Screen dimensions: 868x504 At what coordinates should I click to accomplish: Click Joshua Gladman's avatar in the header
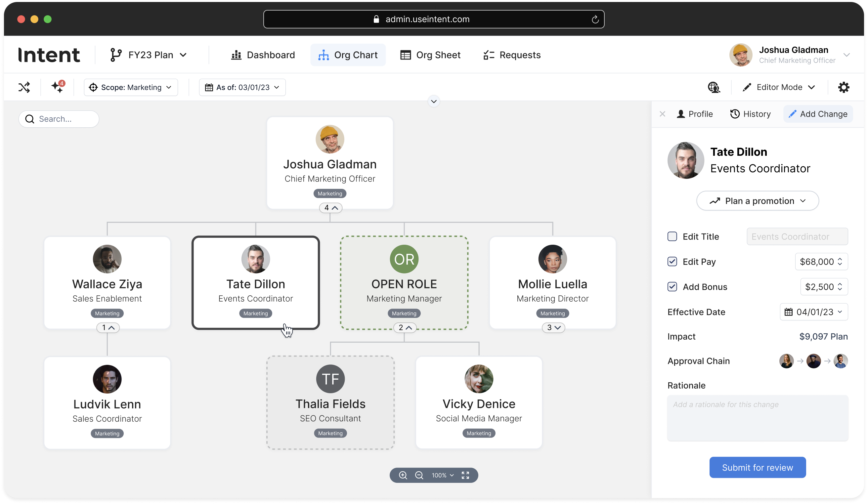coord(740,55)
